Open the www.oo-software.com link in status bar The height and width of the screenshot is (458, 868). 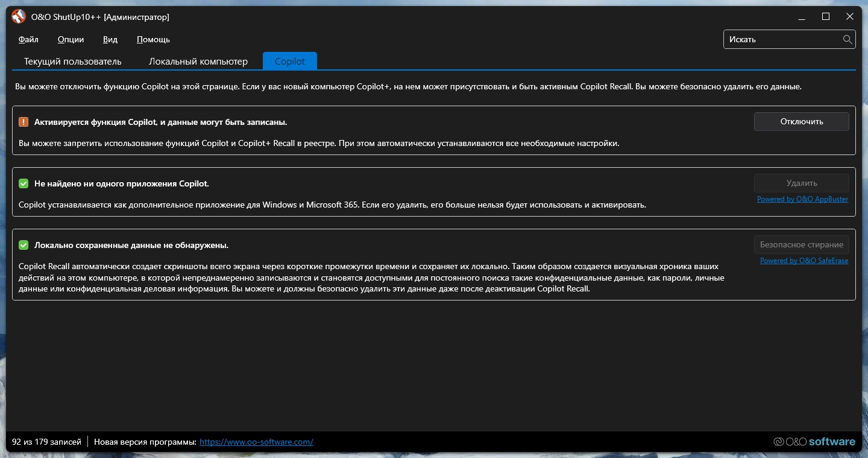[256, 442]
